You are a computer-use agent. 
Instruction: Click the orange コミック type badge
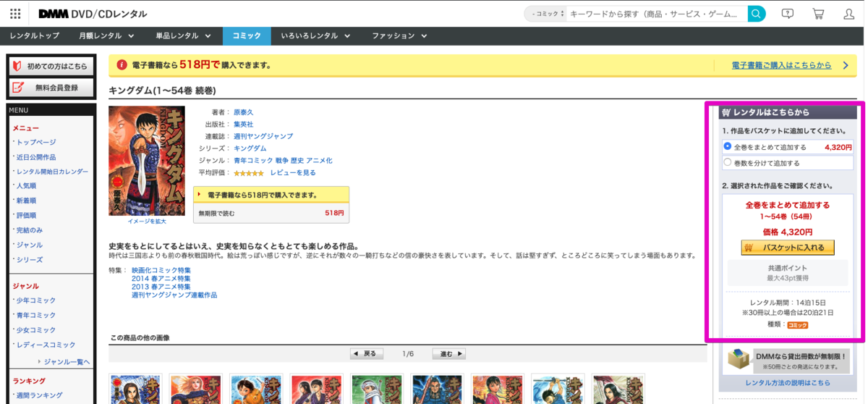tap(798, 325)
